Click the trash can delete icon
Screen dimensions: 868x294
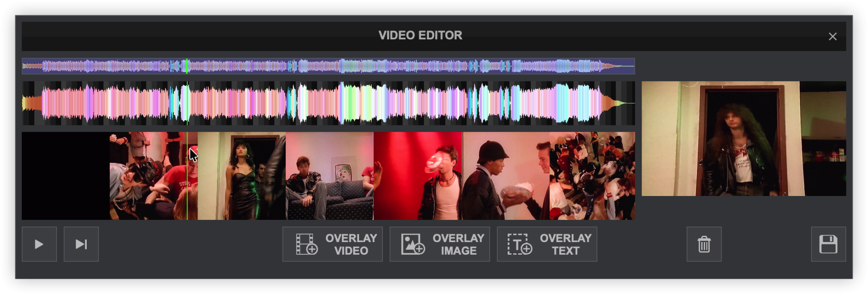point(704,244)
